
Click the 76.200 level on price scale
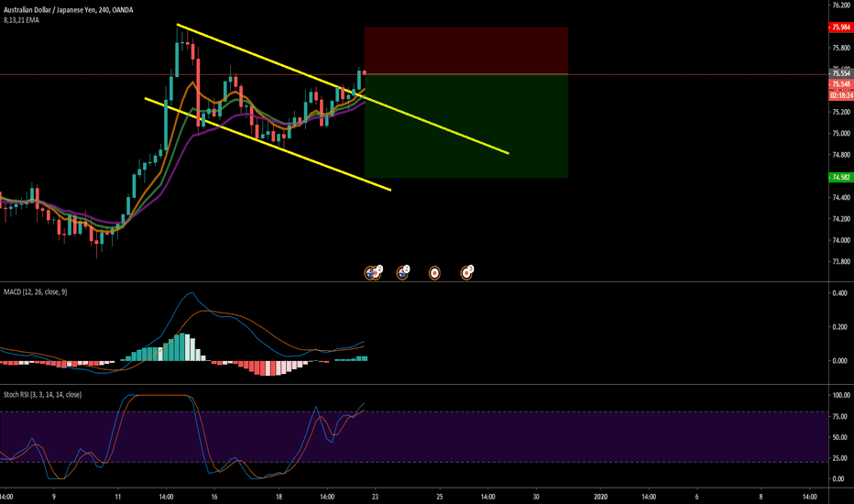pyautogui.click(x=839, y=5)
